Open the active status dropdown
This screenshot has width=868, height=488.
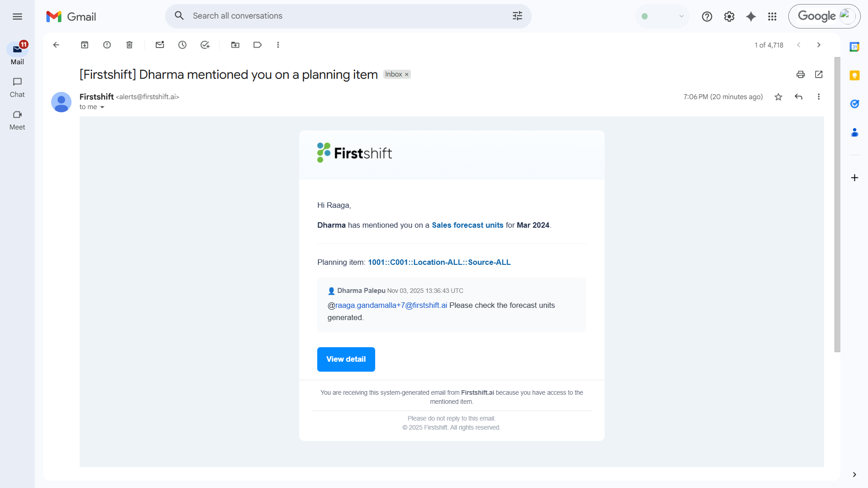662,16
